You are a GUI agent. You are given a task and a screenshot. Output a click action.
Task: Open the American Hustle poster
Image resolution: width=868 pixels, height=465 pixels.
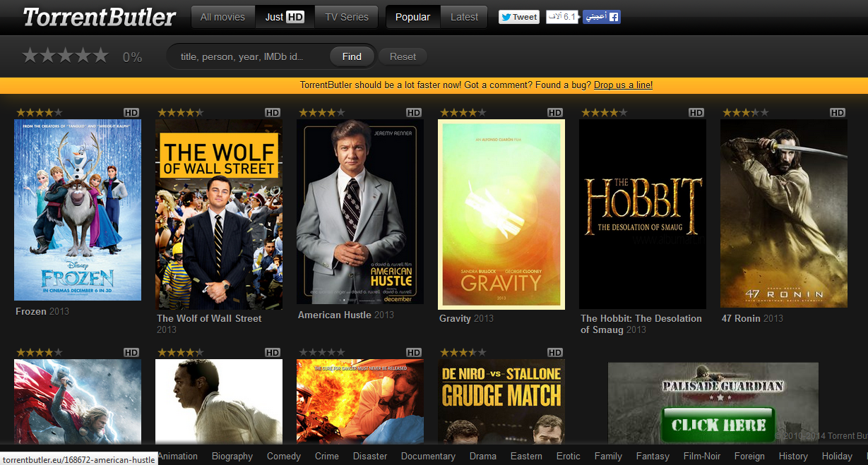click(x=360, y=211)
